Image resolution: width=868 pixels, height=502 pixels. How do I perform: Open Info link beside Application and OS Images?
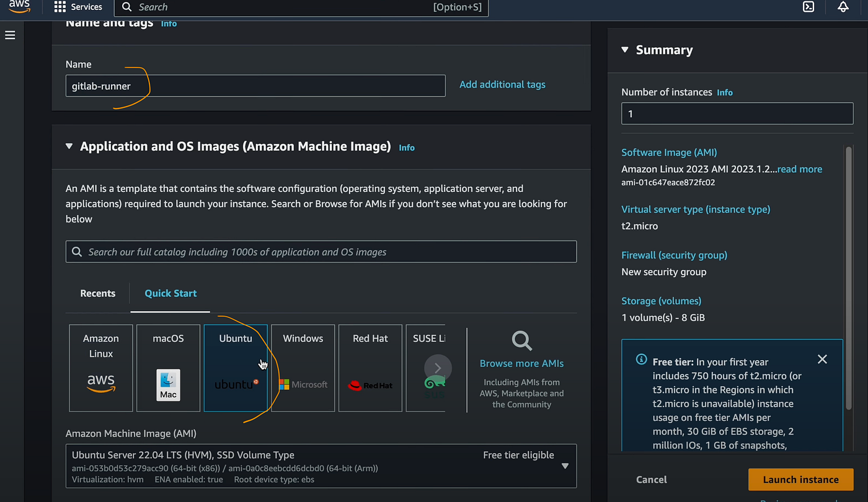[x=407, y=148]
